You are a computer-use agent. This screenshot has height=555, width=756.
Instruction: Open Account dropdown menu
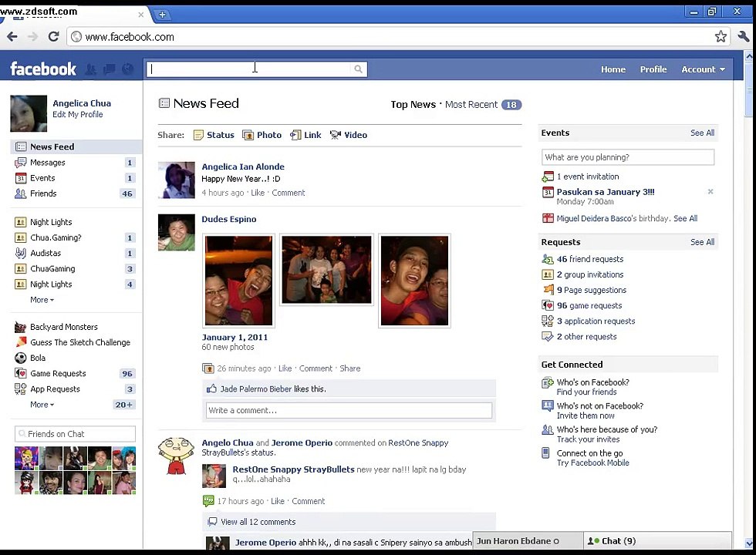(x=703, y=69)
